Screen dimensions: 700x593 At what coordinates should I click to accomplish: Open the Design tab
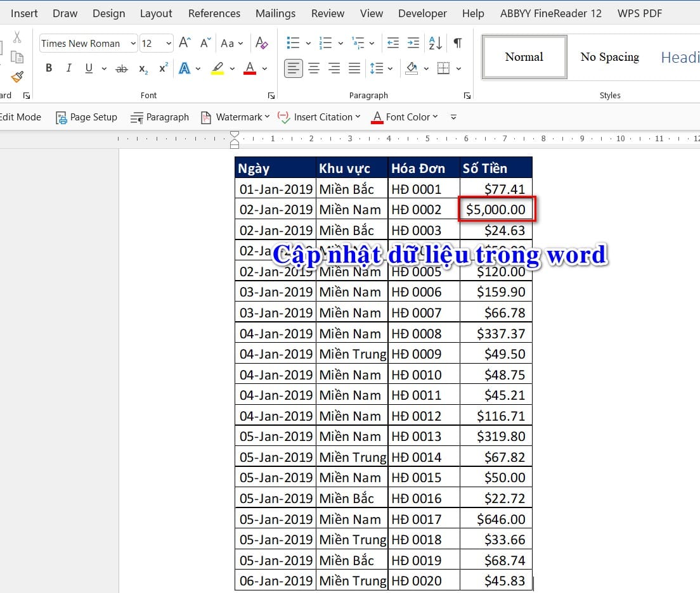(109, 13)
